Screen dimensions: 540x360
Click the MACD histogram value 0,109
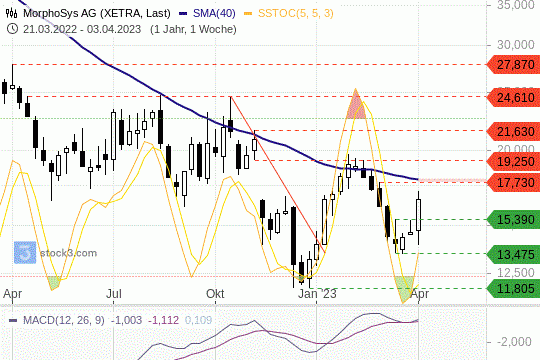coord(198,320)
